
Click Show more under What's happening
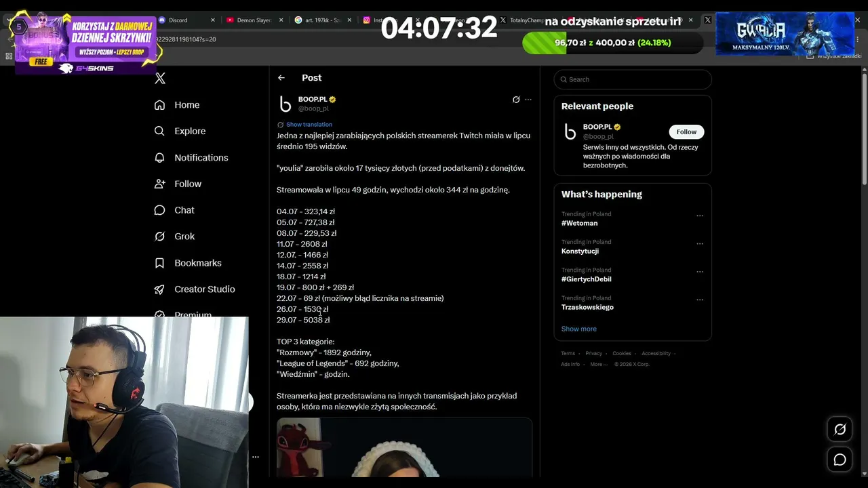tap(579, 329)
